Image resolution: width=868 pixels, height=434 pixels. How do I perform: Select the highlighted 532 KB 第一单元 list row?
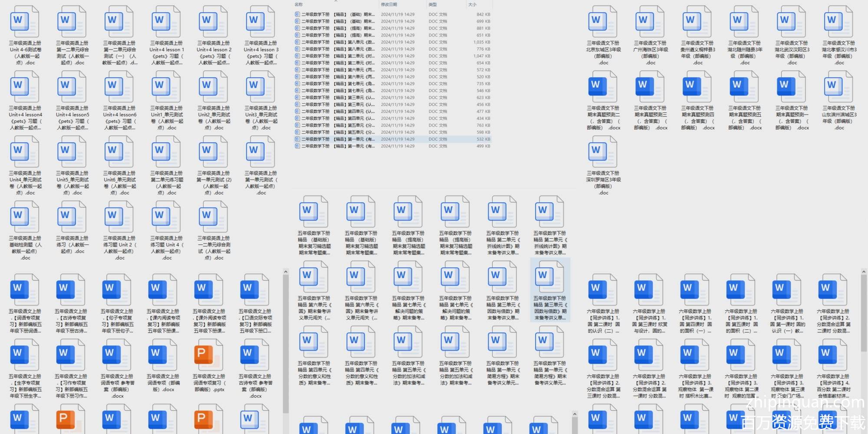point(334,139)
